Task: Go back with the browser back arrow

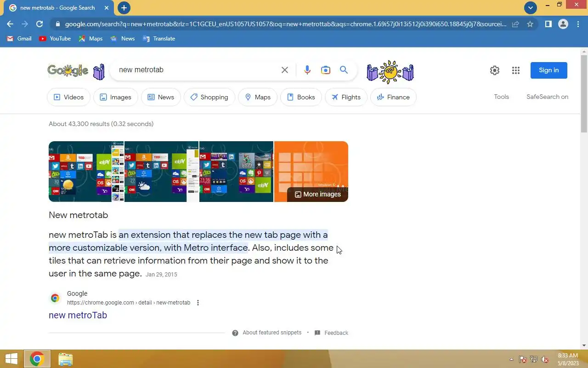Action: [x=10, y=24]
